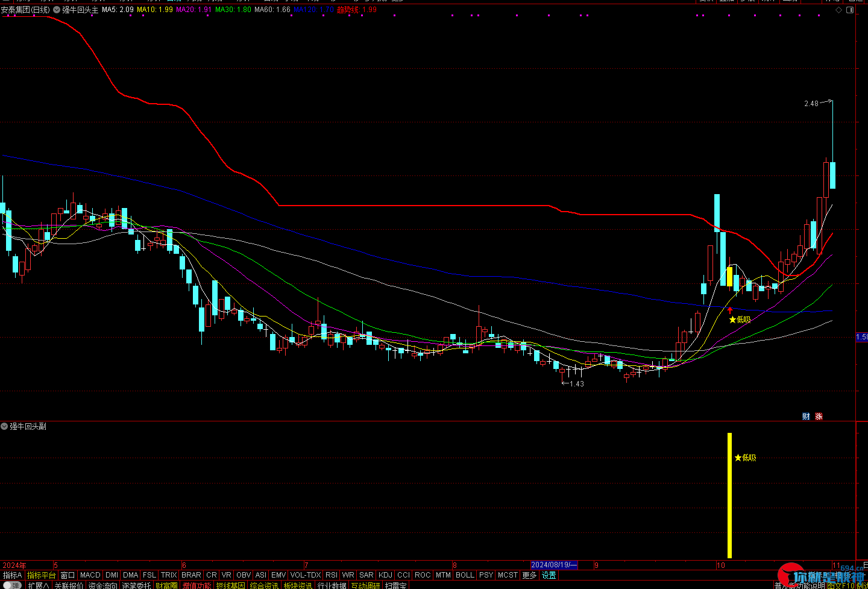Click the blue 财 marker icon
Viewport: 868px width, 589px height.
[x=806, y=416]
